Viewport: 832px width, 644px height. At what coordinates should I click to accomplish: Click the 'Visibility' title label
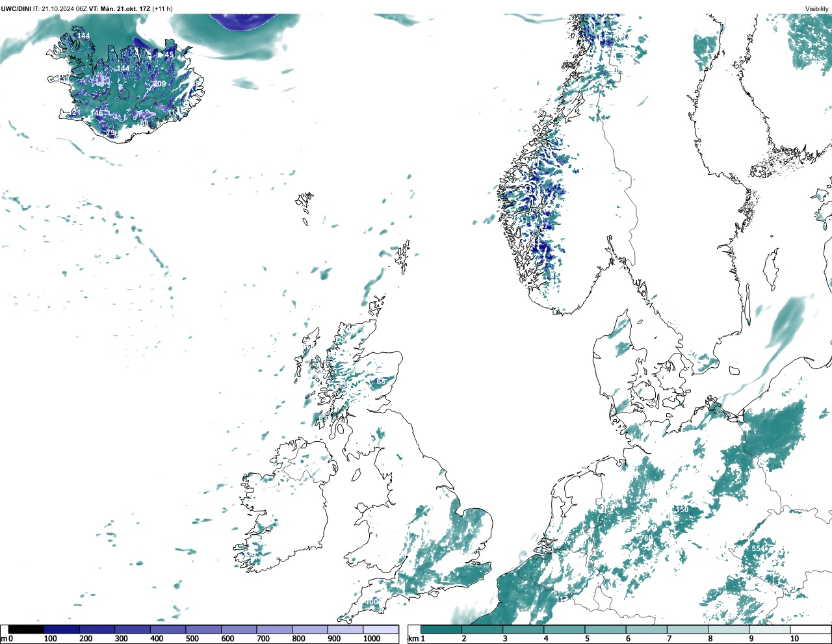(817, 9)
